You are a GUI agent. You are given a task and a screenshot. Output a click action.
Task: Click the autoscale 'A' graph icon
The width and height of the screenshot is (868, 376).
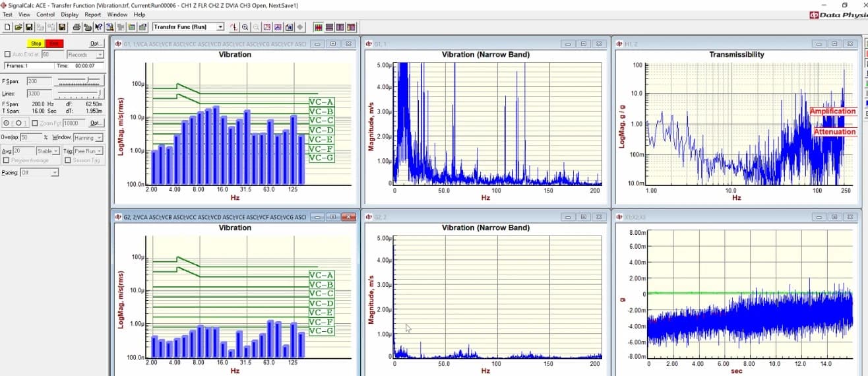[289, 27]
